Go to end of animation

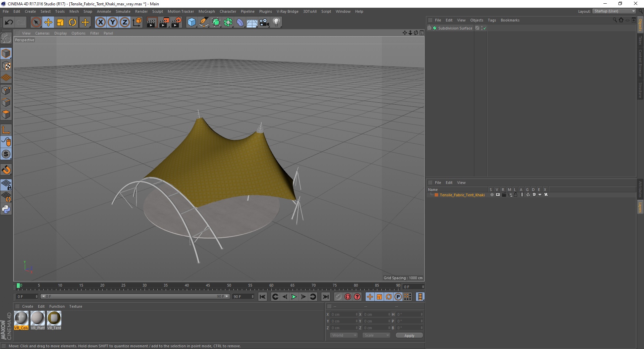[326, 297]
